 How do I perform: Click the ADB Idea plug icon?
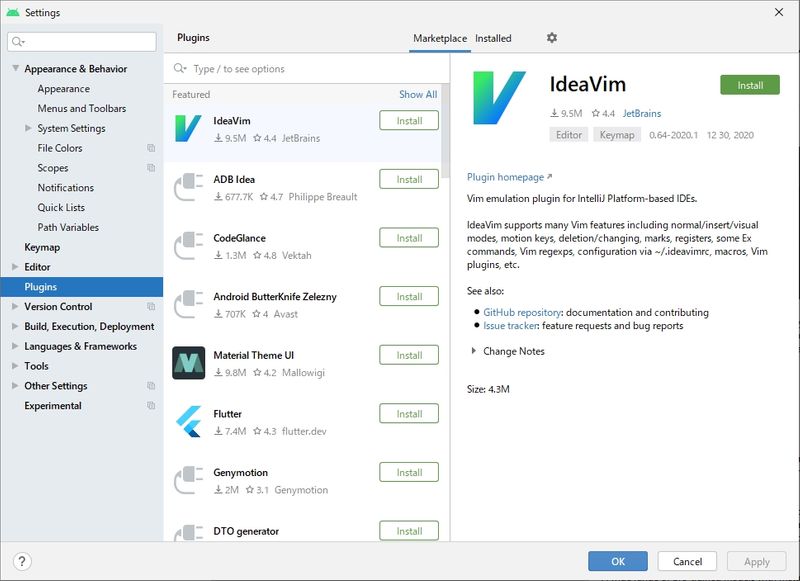[x=188, y=188]
